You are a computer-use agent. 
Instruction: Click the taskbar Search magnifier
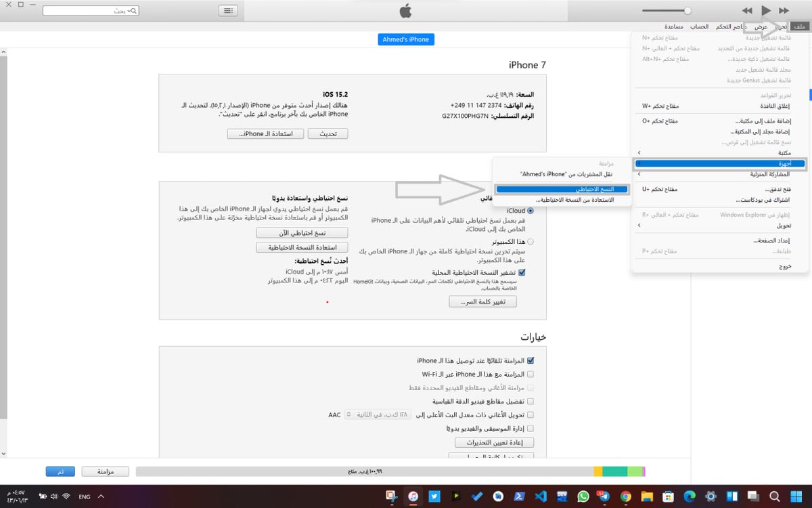[775, 496]
